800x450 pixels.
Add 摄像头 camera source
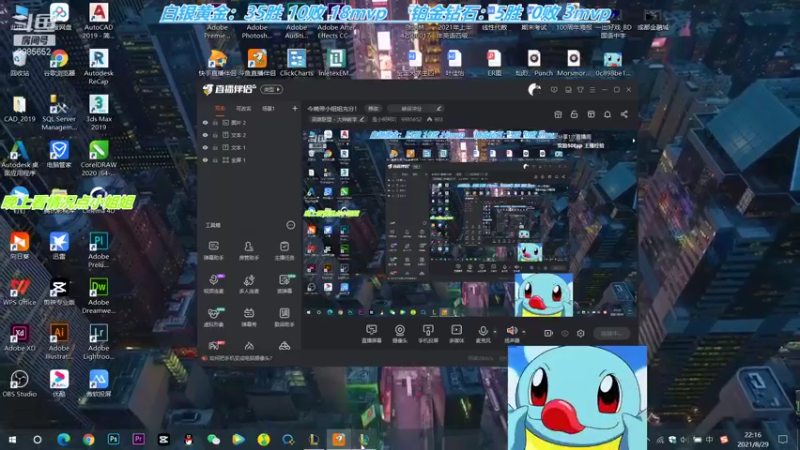[399, 334]
